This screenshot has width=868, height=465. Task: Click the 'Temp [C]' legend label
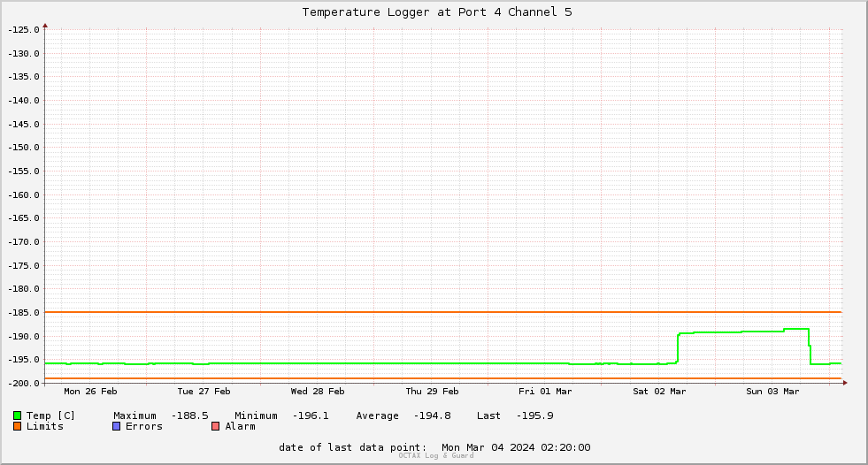(x=50, y=415)
